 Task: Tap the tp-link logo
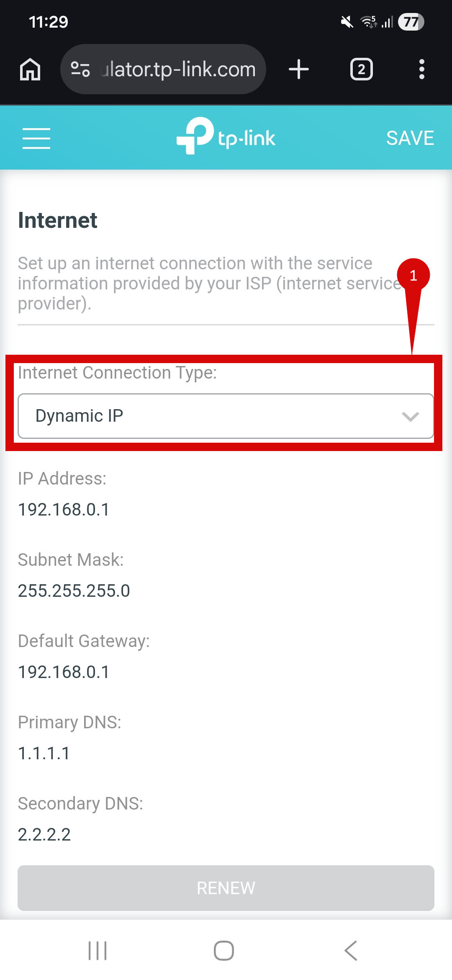[x=226, y=136]
